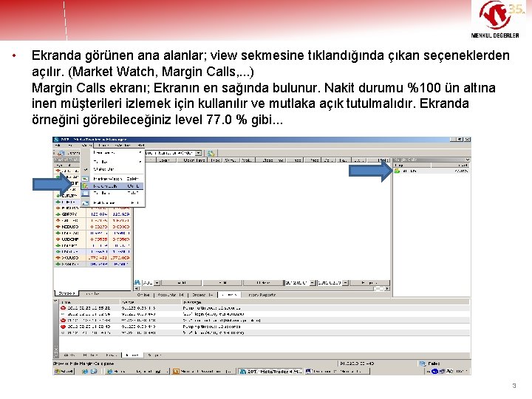532x399 pixels.
Task: Click the account icon in Margin Calls row
Action: click(397, 171)
